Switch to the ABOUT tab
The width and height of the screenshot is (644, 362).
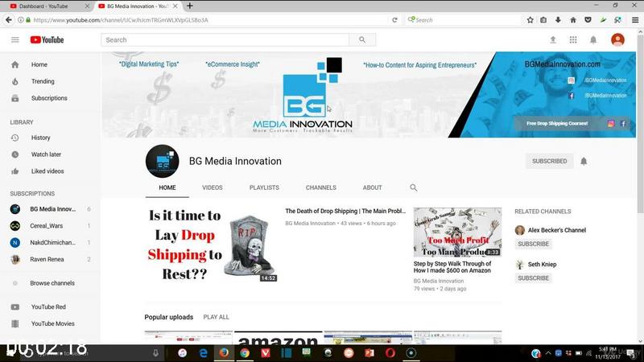tap(372, 187)
